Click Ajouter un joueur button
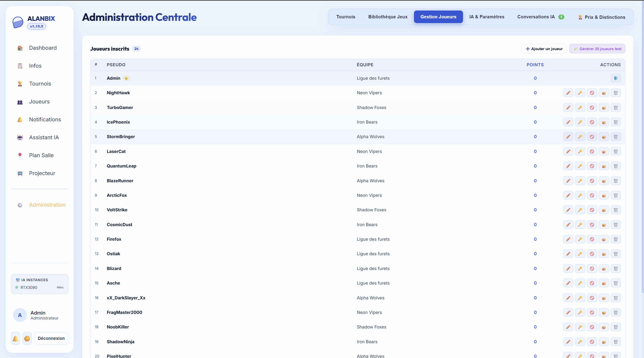 pyautogui.click(x=544, y=49)
